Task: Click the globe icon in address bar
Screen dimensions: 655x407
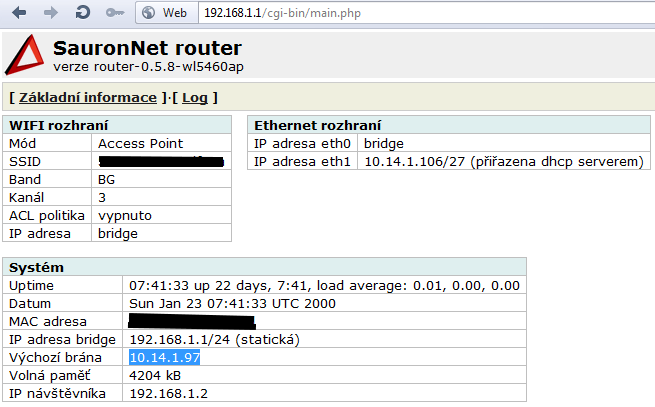Action: [x=149, y=13]
